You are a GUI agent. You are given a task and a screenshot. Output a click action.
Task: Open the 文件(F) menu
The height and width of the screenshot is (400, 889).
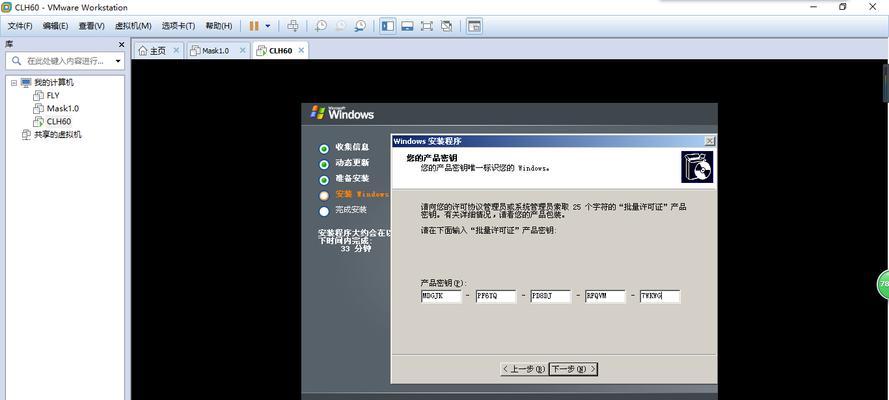(19, 26)
